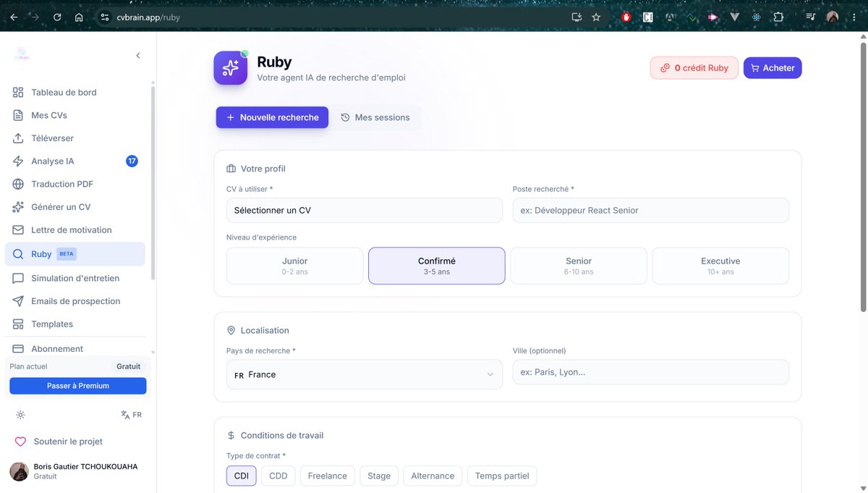Image resolution: width=868 pixels, height=493 pixels.
Task: Select Temps partiel contract type
Action: [502, 476]
